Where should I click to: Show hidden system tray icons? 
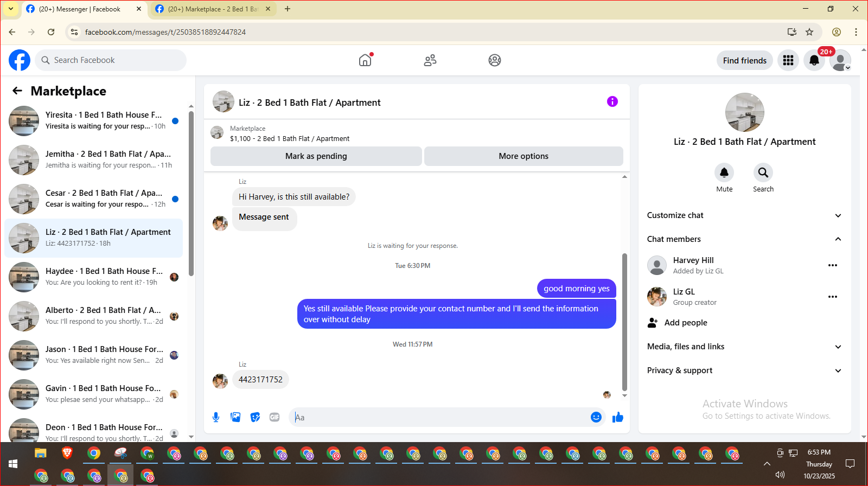tap(767, 464)
